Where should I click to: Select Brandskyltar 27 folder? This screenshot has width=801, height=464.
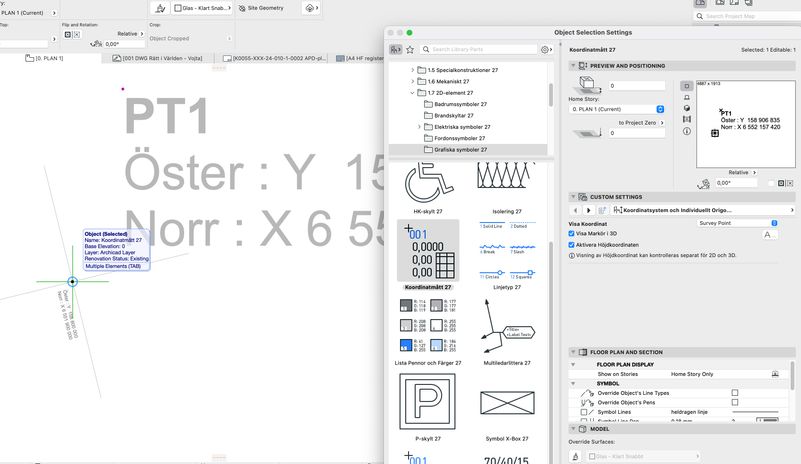pyautogui.click(x=449, y=115)
